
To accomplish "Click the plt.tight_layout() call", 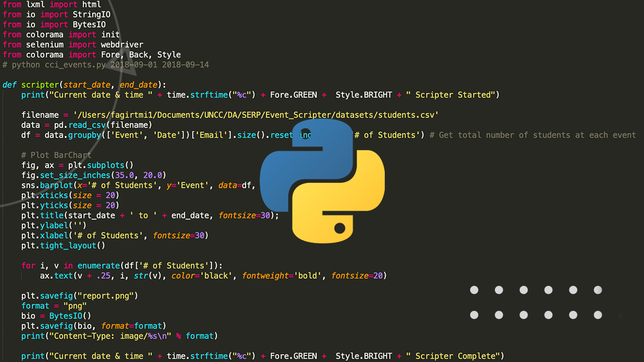I will click(x=63, y=246).
